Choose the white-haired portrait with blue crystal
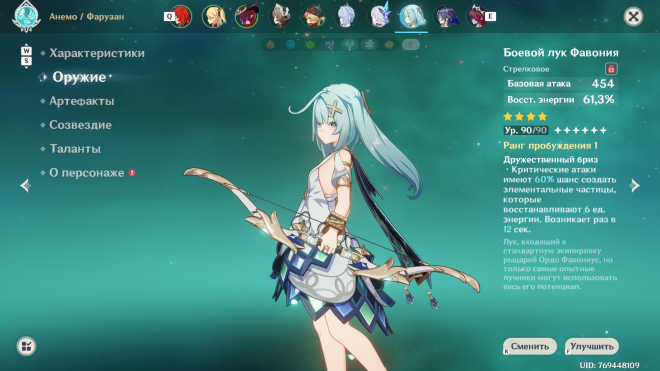660x371 pixels. pyautogui.click(x=379, y=16)
